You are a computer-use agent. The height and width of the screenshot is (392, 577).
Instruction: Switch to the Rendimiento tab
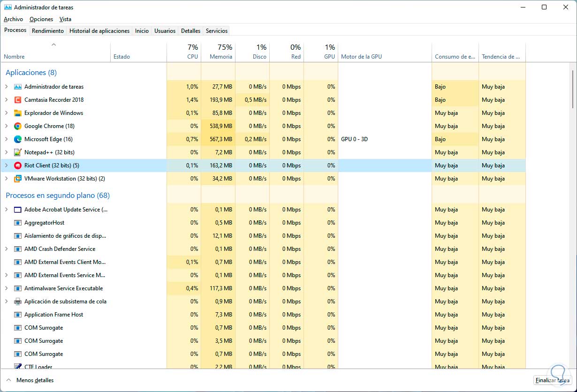tap(48, 31)
